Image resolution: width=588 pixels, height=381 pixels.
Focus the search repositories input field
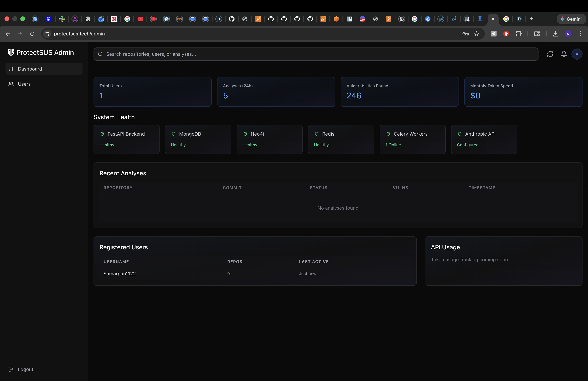tap(319, 54)
